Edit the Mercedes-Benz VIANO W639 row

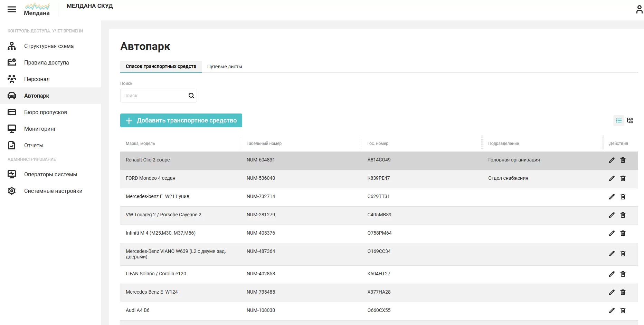point(612,254)
